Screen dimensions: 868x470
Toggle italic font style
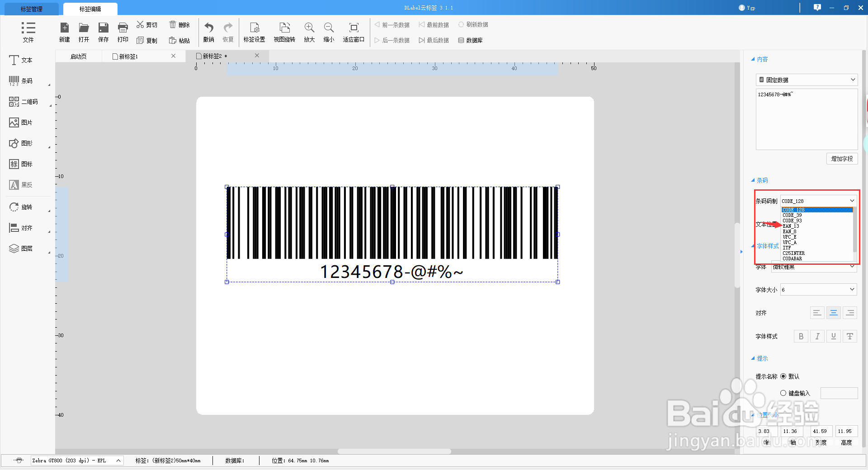817,336
